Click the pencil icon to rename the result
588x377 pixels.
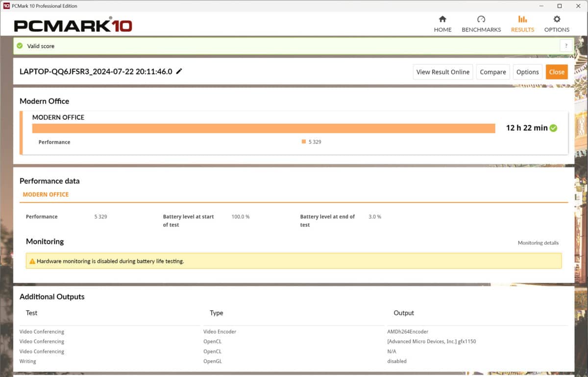[x=179, y=71]
